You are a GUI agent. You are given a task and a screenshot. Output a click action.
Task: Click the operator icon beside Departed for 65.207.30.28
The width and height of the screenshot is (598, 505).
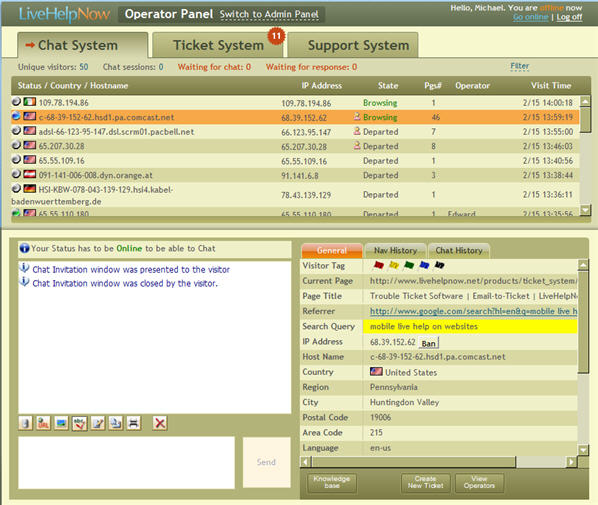point(357,145)
